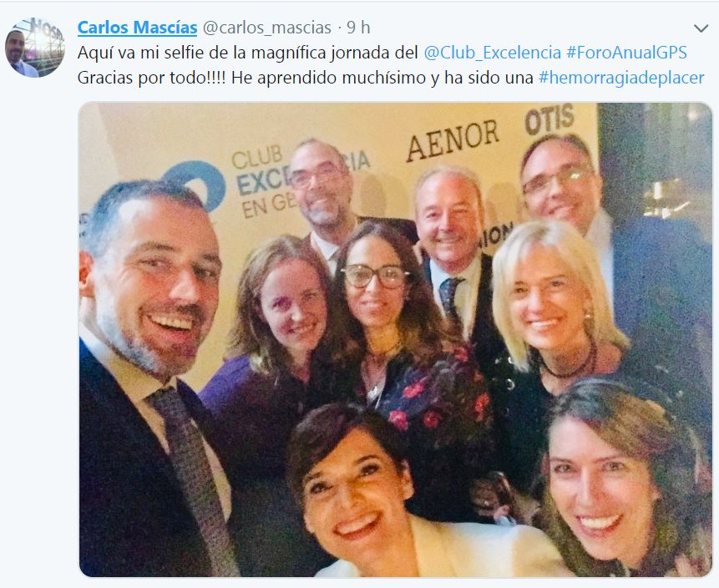The height and width of the screenshot is (588, 719).
Task: Click the @carlos_mascias handle
Action: click(x=267, y=28)
